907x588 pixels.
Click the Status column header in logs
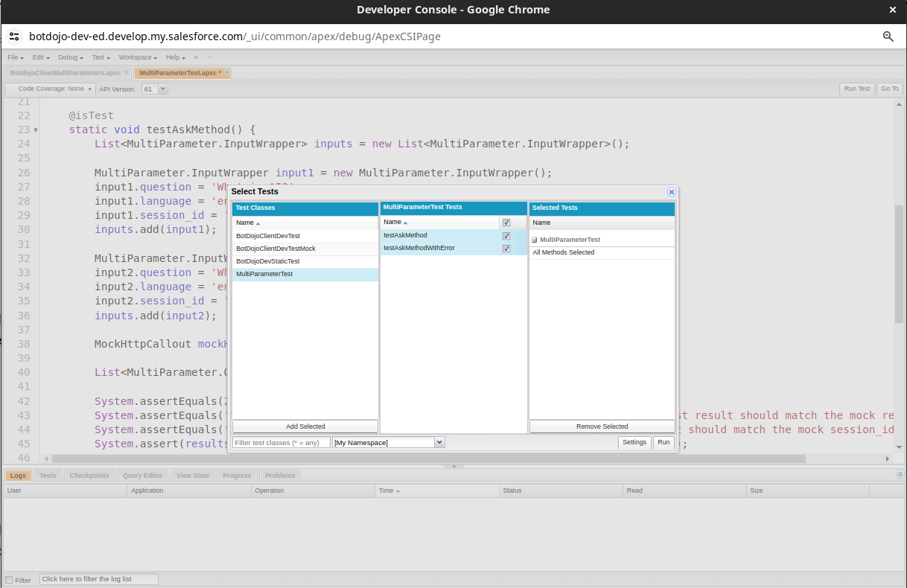(x=561, y=490)
